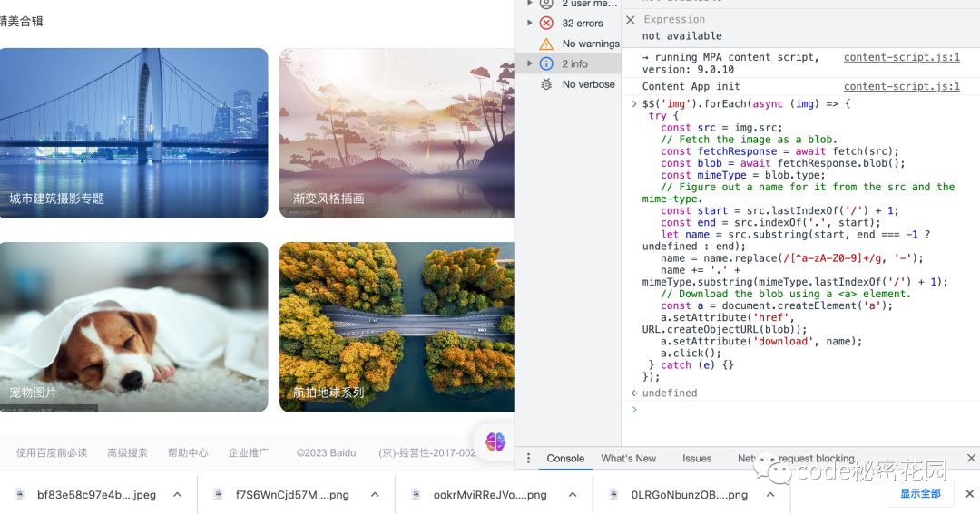Click the ©2023 Baidu footer text
This screenshot has width=980, height=514.
[x=327, y=452]
